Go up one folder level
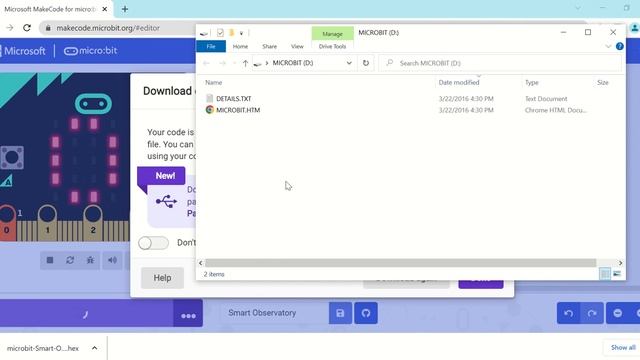The height and width of the screenshot is (360, 640). [245, 63]
